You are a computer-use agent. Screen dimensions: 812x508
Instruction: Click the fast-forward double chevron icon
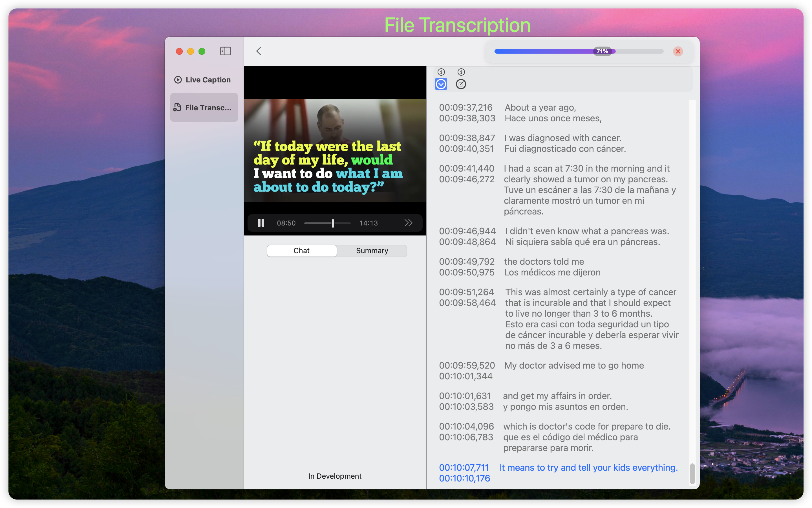pos(408,223)
